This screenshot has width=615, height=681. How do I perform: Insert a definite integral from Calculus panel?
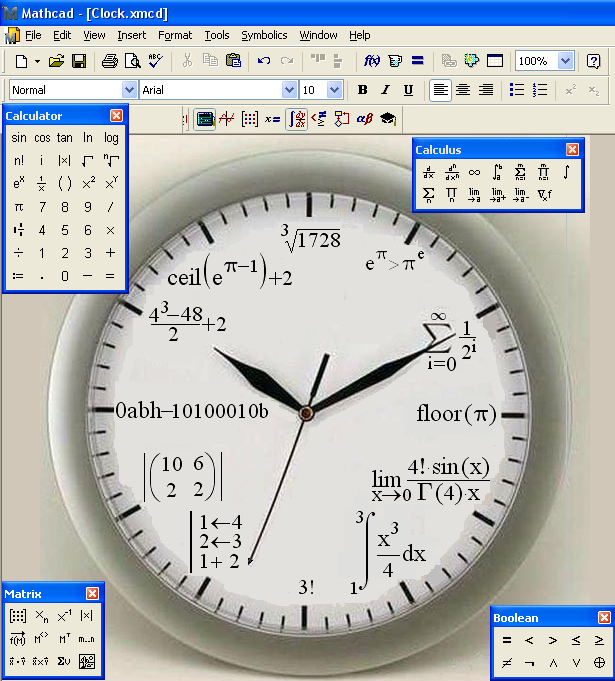click(497, 172)
